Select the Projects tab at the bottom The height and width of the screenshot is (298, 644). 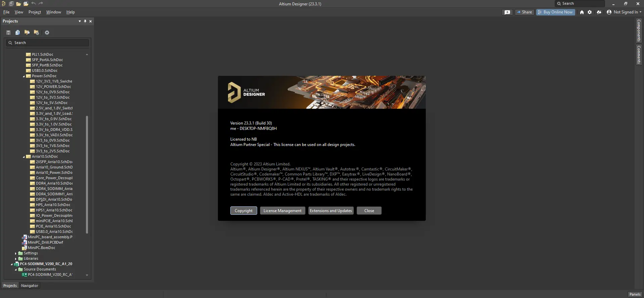[x=10, y=286]
